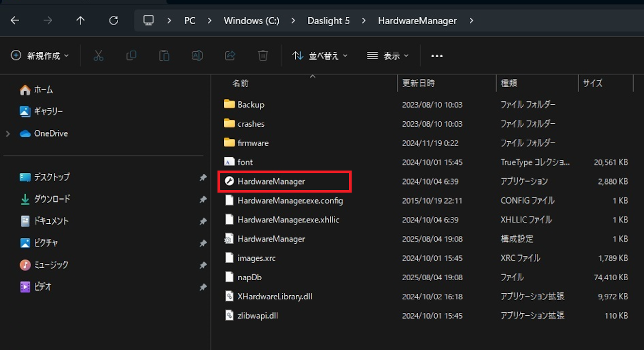This screenshot has height=350, width=644.
Task: Click the Up directory arrow
Action: click(80, 21)
